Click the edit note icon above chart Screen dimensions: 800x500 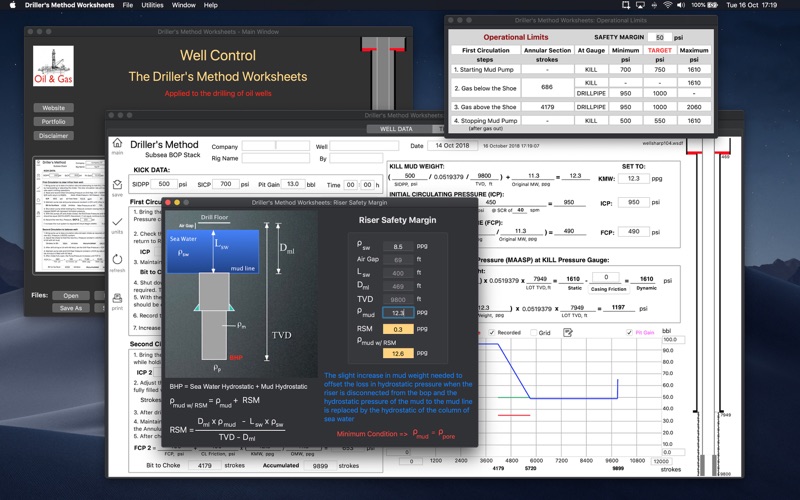[x=567, y=333]
